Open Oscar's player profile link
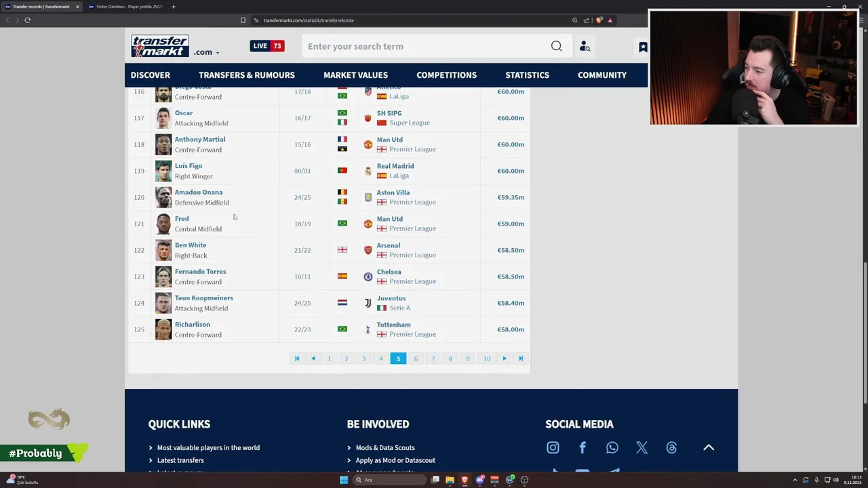 pos(184,113)
